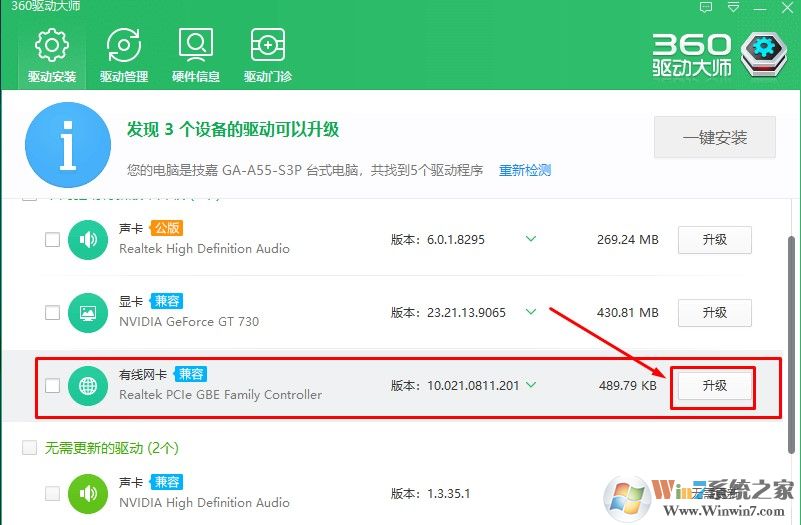This screenshot has width=801, height=525.
Task: Click 升级 for Realtek PCIe GBE Controller
Action: click(x=715, y=386)
